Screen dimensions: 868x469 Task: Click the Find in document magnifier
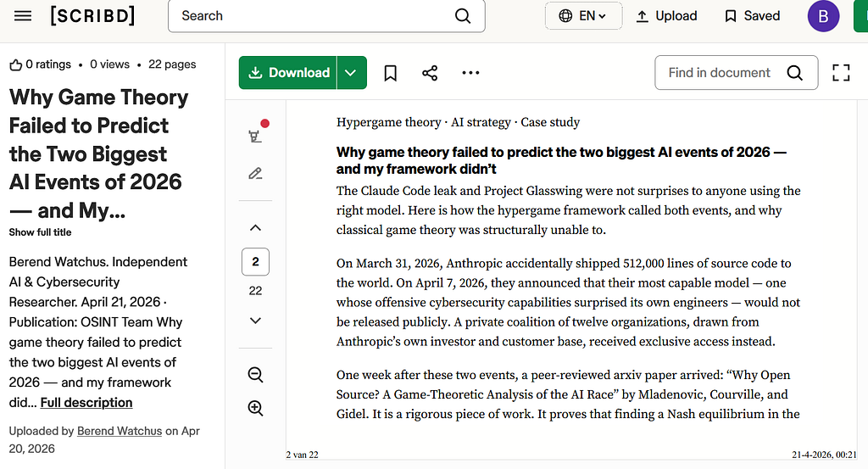(x=795, y=73)
